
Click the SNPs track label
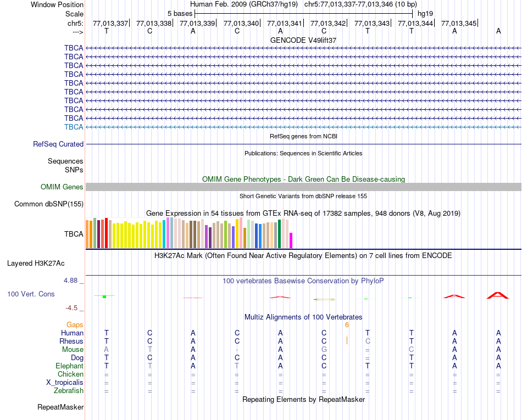(x=74, y=170)
